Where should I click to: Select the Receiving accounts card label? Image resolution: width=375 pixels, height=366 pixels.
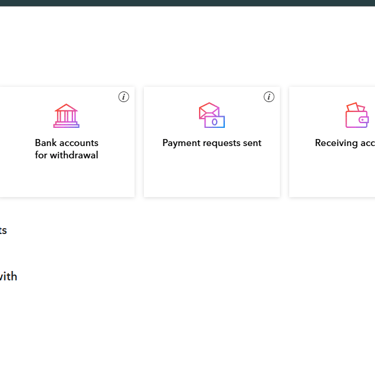coord(345,143)
